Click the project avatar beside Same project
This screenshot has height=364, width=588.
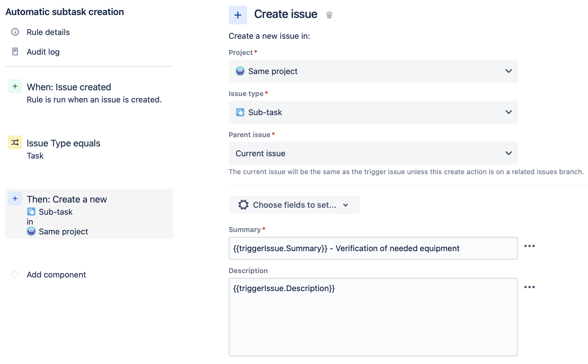(240, 71)
